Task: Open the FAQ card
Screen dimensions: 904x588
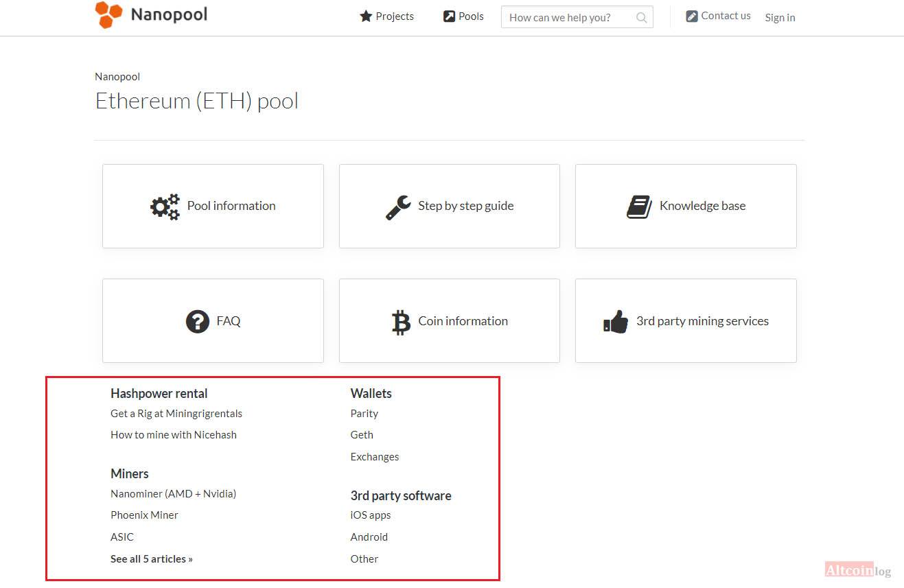Action: (x=213, y=320)
